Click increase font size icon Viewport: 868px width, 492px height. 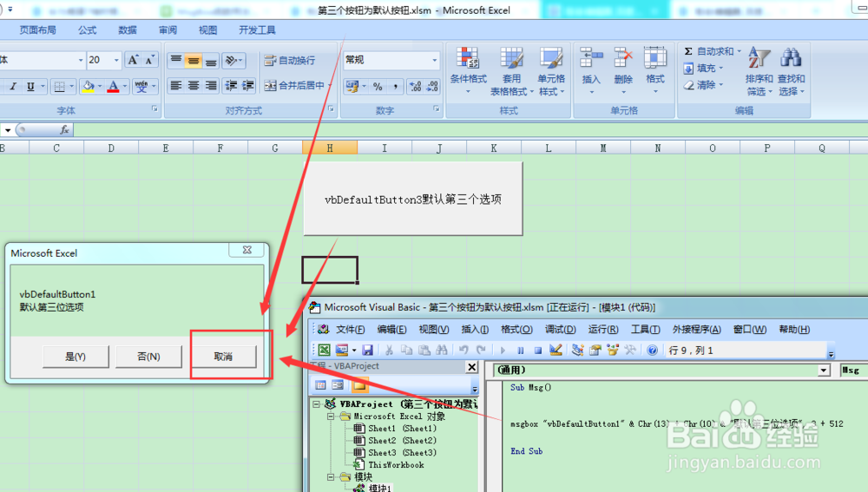click(x=133, y=60)
